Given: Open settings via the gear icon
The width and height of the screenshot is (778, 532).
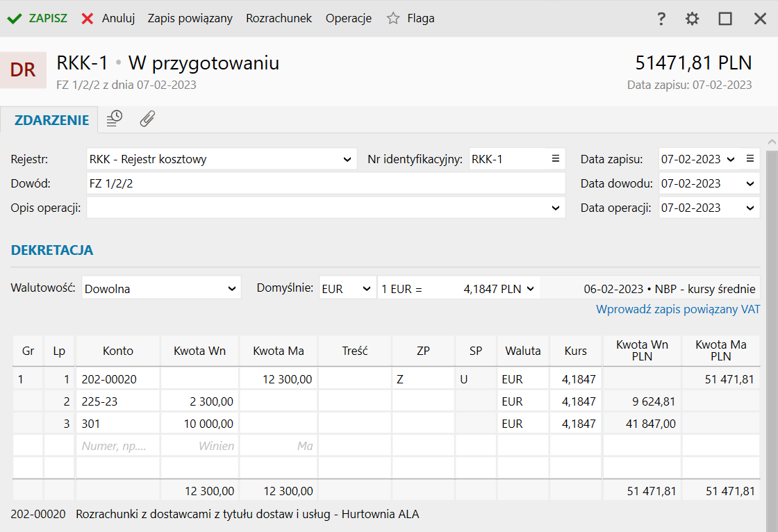Looking at the screenshot, I should point(692,19).
